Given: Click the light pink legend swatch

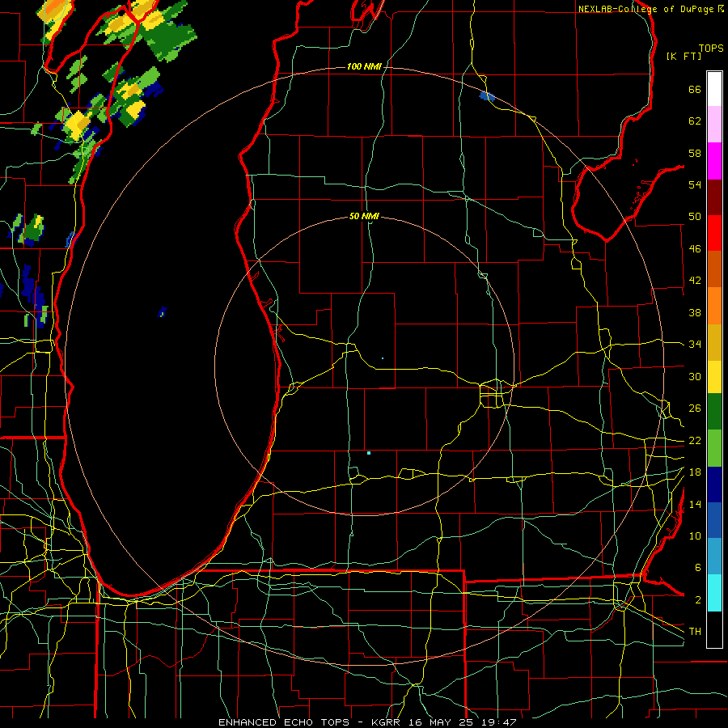Looking at the screenshot, I should 714,124.
